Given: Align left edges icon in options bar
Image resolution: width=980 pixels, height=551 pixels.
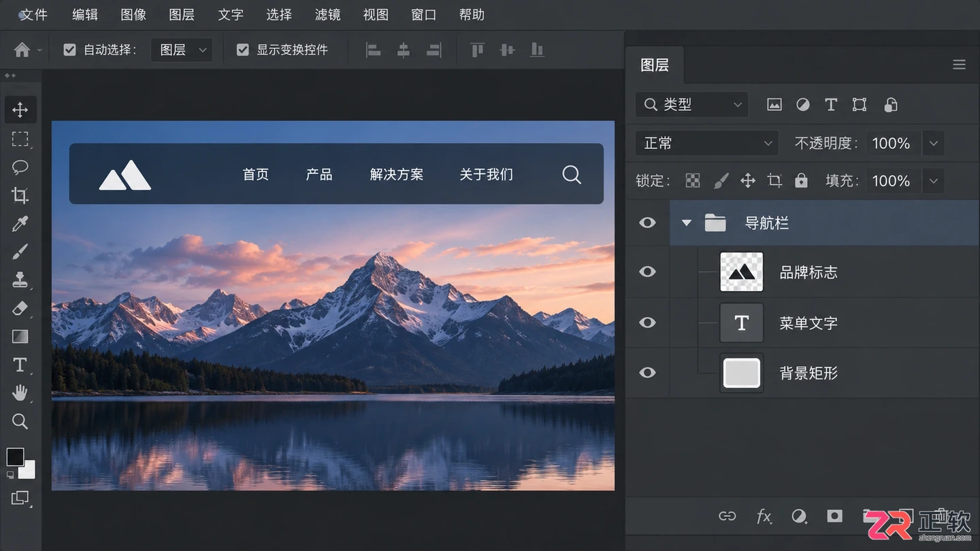Looking at the screenshot, I should (373, 50).
